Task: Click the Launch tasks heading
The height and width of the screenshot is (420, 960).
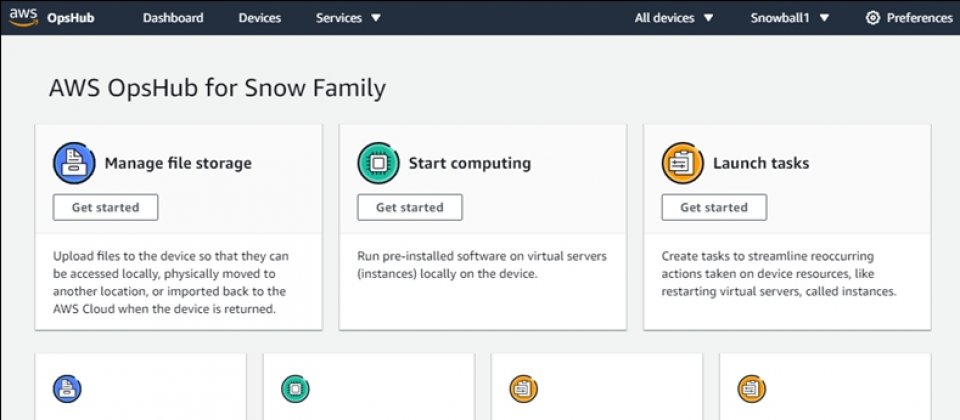Action: pos(761,163)
